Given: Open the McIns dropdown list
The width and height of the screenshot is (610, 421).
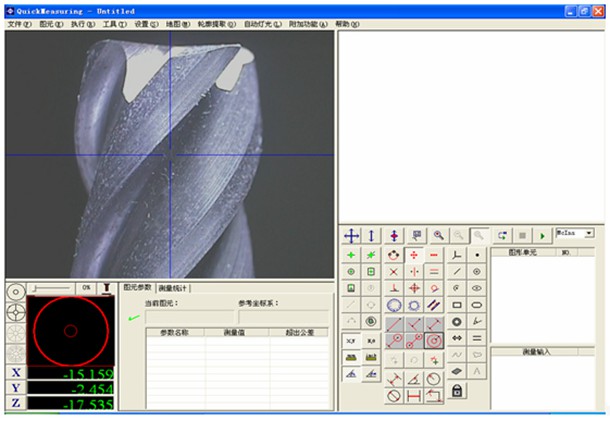Looking at the screenshot, I should click(x=588, y=232).
